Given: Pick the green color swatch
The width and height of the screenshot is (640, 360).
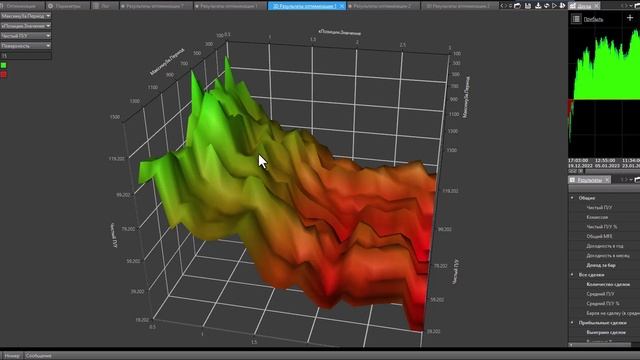Looking at the screenshot, I should point(4,65).
